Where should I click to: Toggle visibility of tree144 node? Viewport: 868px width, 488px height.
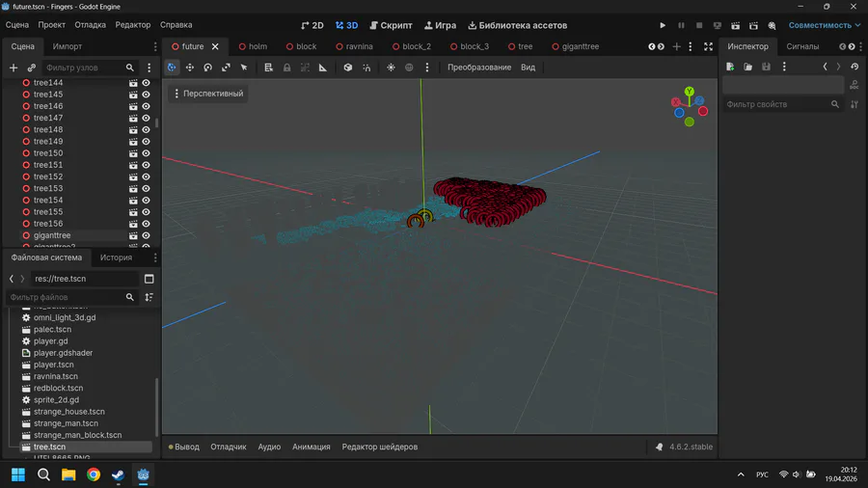point(147,82)
